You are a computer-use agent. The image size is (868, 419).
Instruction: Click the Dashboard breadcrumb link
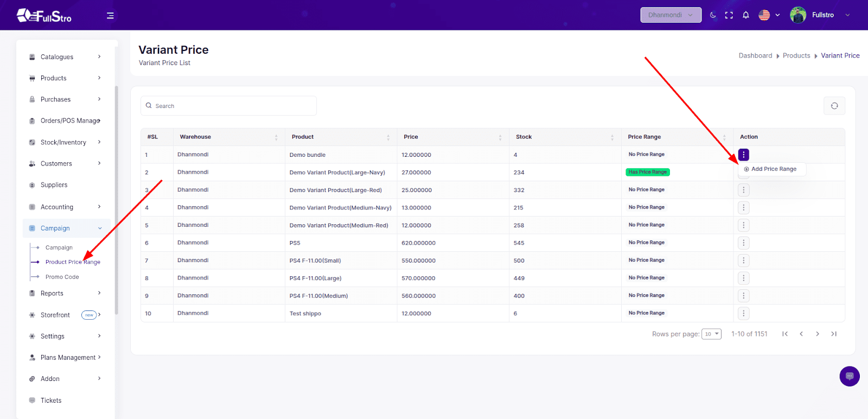[x=755, y=56]
